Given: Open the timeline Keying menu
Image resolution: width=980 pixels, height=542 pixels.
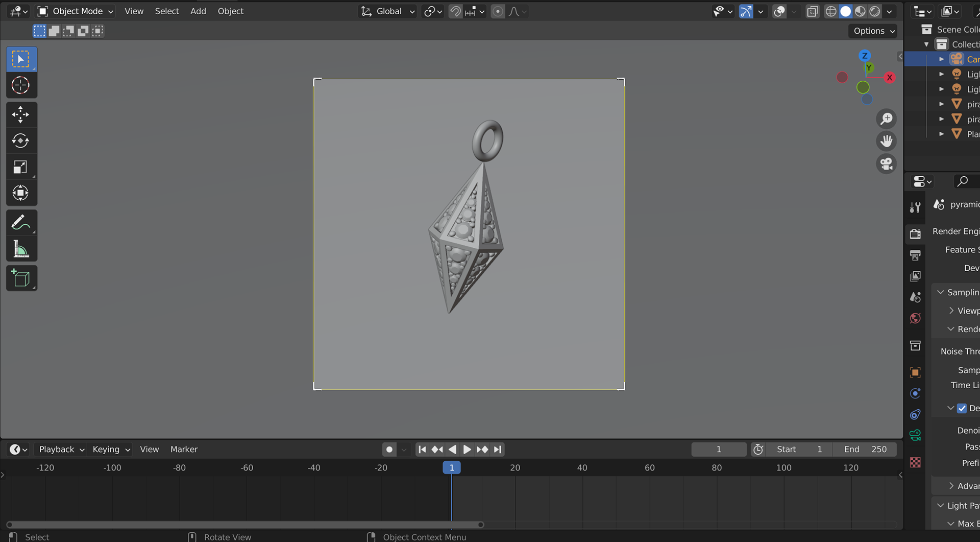Looking at the screenshot, I should pos(111,450).
